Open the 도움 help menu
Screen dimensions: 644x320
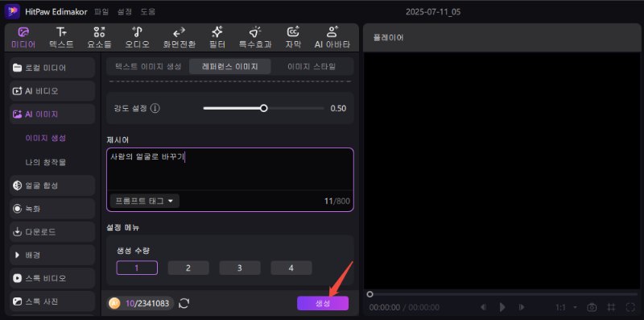coord(148,12)
